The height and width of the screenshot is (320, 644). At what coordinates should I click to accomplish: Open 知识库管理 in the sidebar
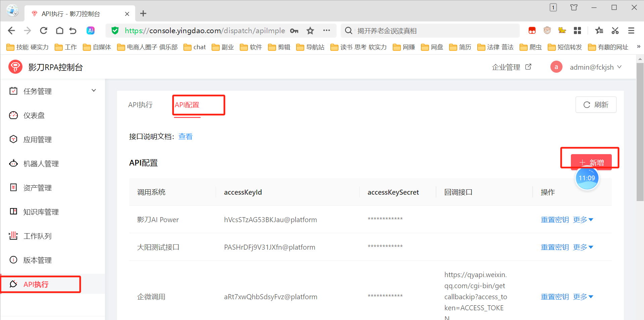[x=53, y=212]
